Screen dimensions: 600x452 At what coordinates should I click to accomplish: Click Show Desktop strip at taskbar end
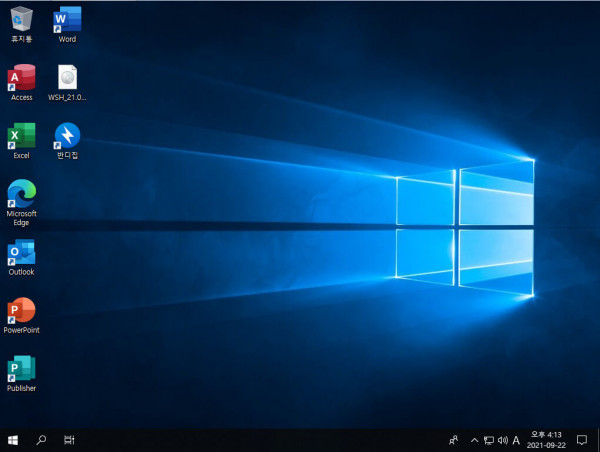point(598,440)
